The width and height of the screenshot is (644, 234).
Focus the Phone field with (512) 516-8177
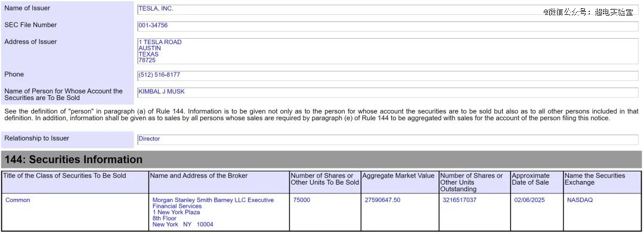click(388, 76)
